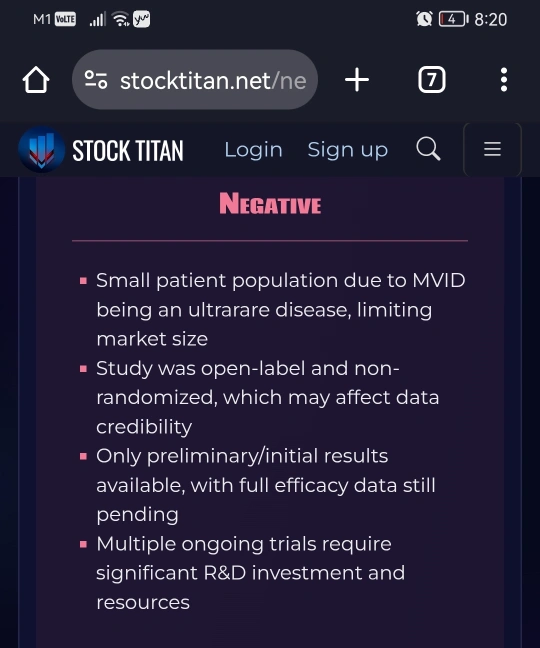Tap the battery indicator icon

click(x=454, y=19)
